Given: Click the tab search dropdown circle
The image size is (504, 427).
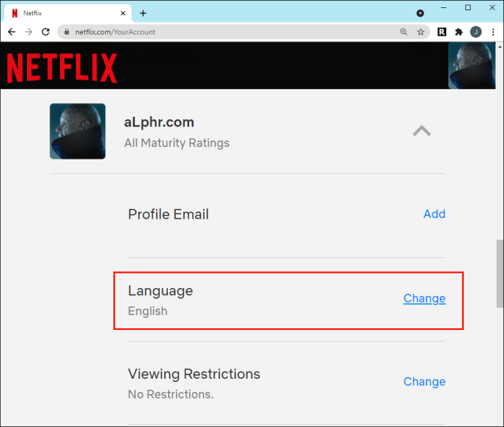Looking at the screenshot, I should (420, 13).
